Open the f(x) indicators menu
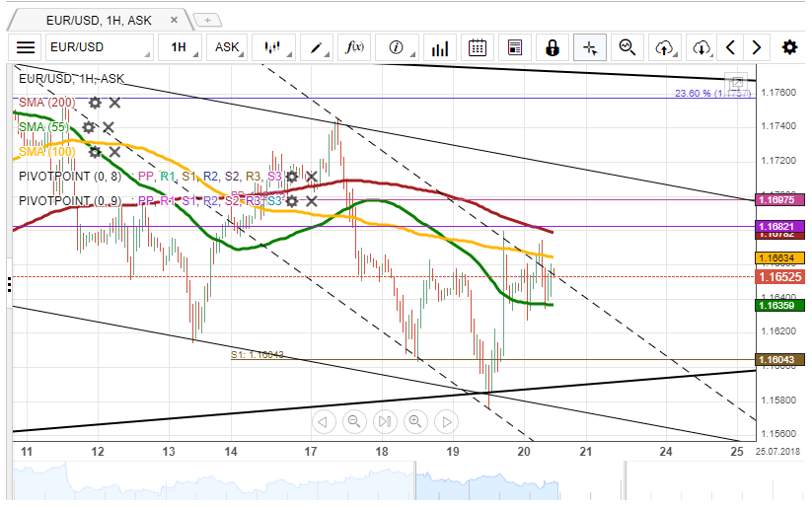 click(354, 47)
